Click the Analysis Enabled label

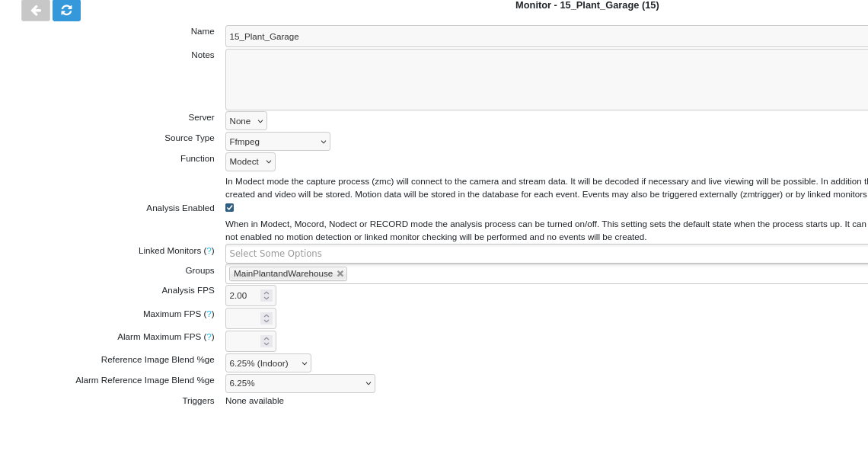[x=180, y=208]
